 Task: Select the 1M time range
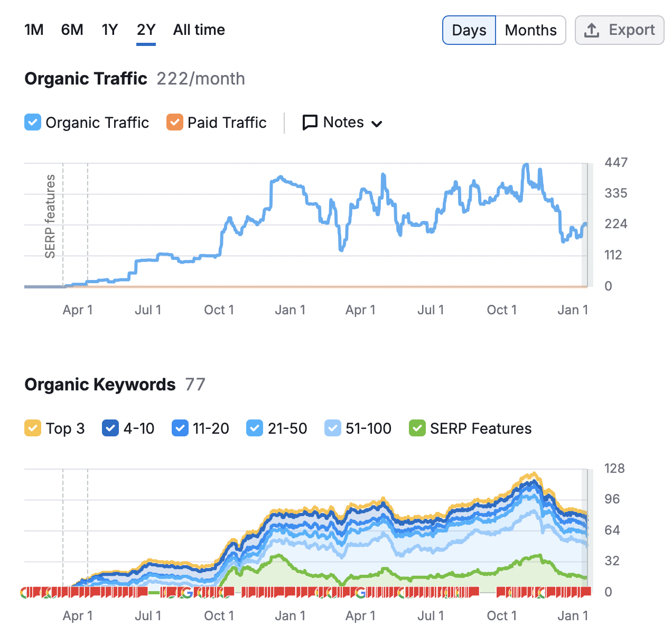coord(34,30)
